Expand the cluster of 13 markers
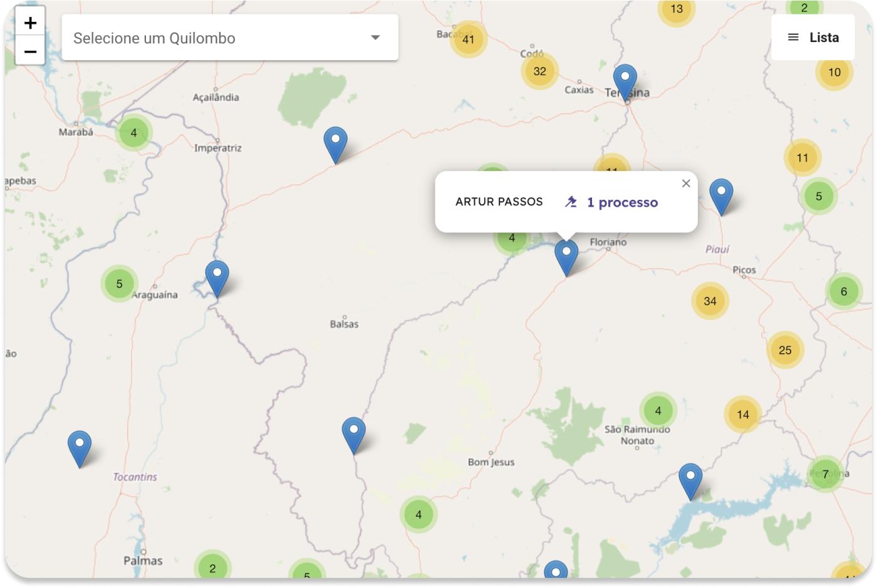Viewport: 877px width, 588px height. tap(677, 9)
